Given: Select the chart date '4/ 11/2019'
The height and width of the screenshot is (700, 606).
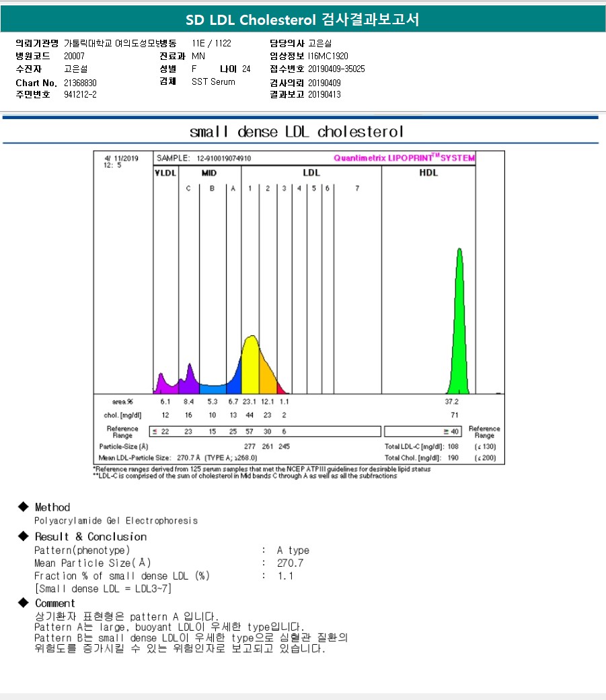Looking at the screenshot, I should click(121, 158).
